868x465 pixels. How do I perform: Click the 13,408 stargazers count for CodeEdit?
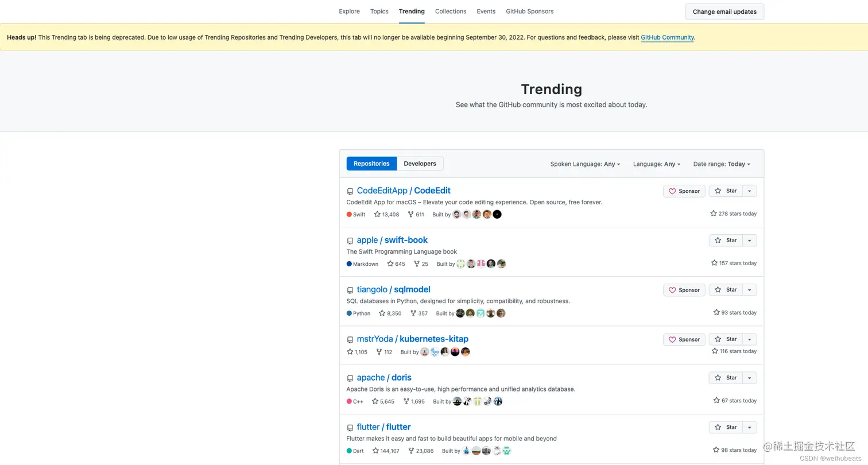tap(386, 215)
